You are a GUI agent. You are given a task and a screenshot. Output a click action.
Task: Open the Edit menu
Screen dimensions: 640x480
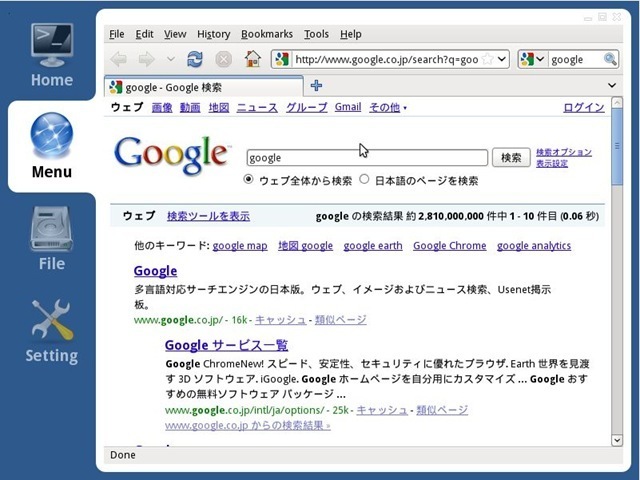click(x=144, y=34)
